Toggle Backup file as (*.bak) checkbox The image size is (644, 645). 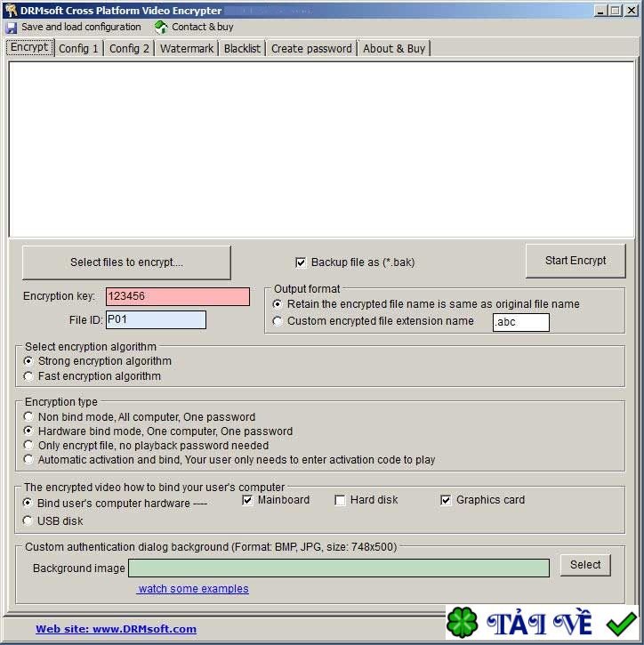(301, 262)
